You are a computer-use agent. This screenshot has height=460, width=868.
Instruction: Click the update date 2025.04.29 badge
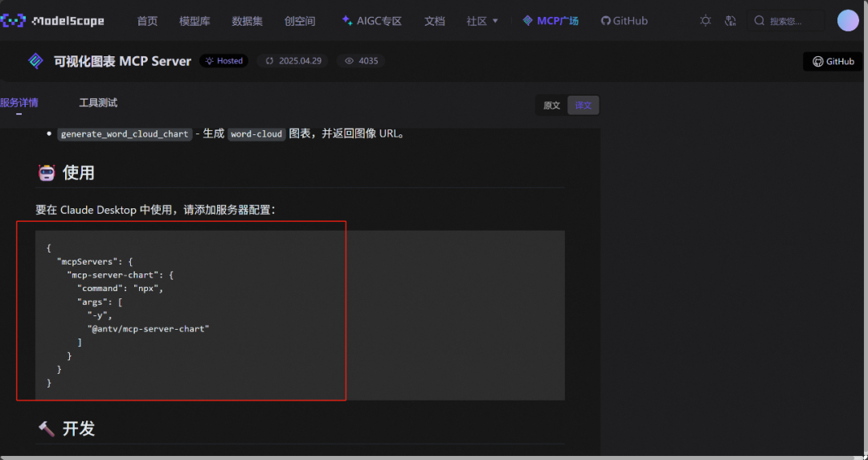pos(293,61)
